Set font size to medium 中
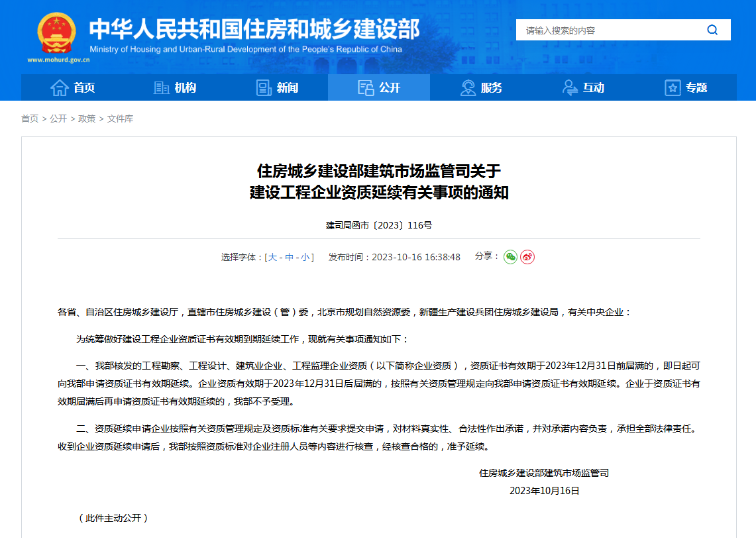Image resolution: width=756 pixels, height=559 pixels. tap(289, 257)
